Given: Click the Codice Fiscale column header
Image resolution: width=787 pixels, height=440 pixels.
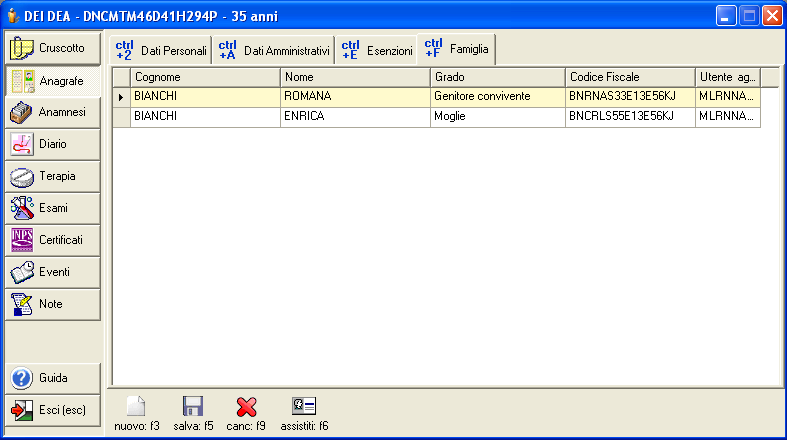Looking at the screenshot, I should tap(629, 77).
